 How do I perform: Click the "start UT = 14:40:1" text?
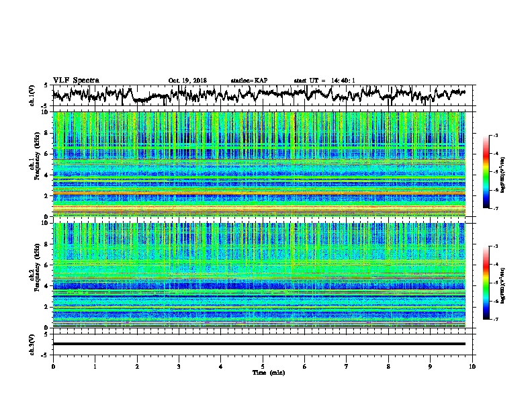click(324, 81)
